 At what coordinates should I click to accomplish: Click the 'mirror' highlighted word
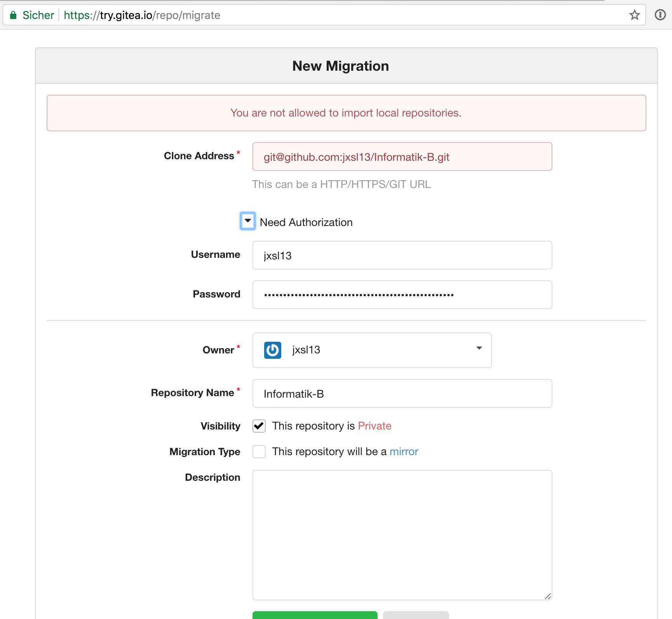(404, 452)
